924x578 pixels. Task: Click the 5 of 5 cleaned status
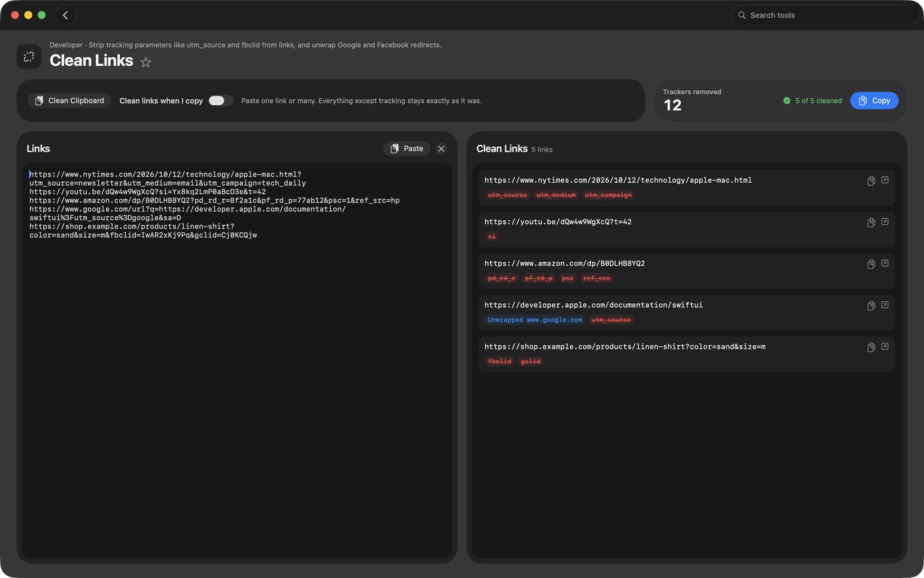point(812,101)
